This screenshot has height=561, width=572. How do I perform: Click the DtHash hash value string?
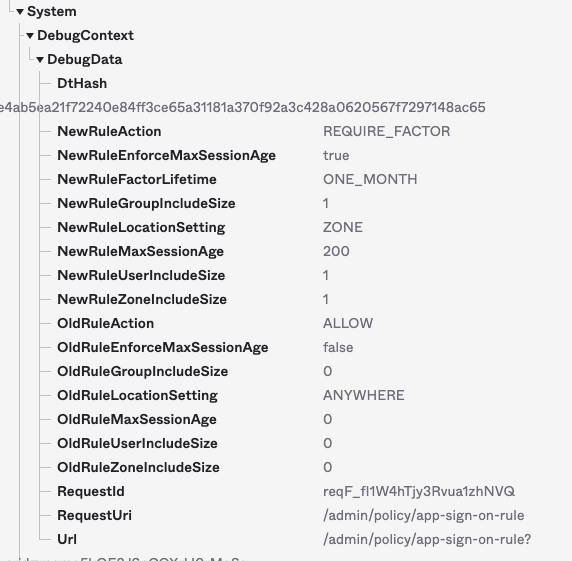point(243,108)
